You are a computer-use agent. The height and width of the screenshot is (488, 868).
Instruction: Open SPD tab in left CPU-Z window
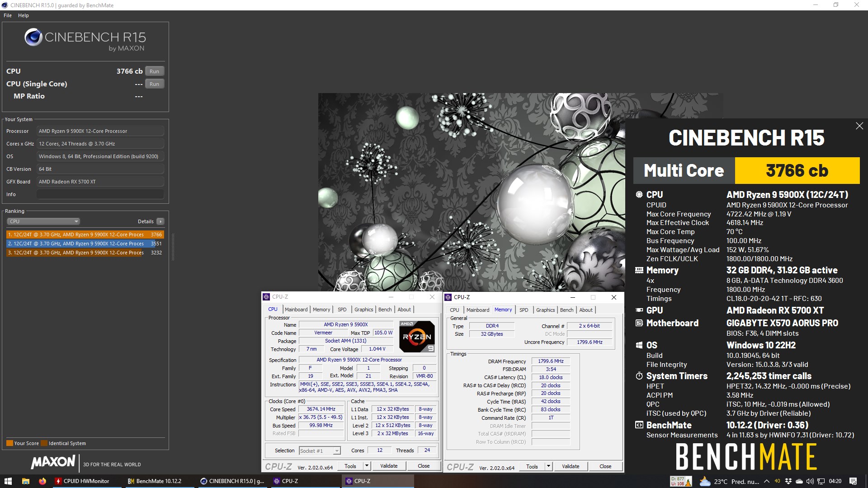[x=342, y=310]
